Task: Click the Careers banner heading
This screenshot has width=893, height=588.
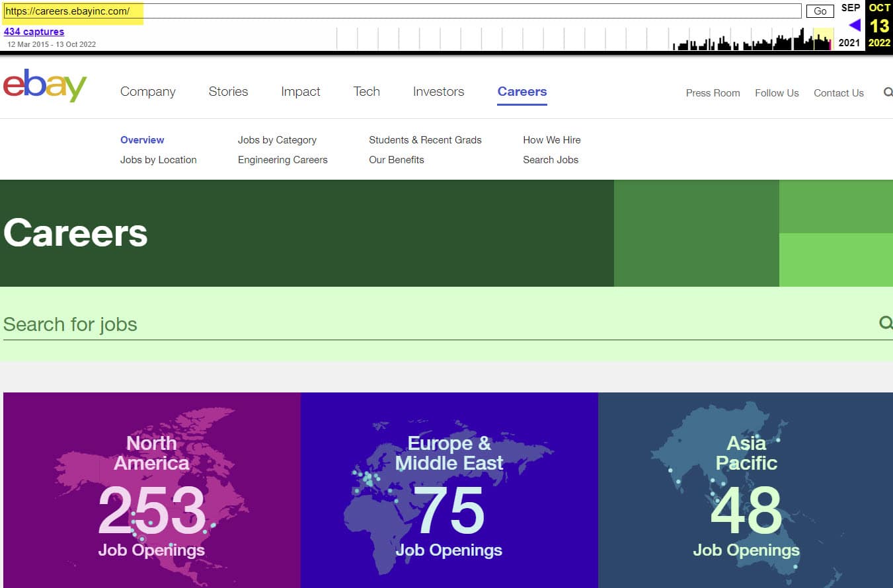Action: (x=75, y=233)
